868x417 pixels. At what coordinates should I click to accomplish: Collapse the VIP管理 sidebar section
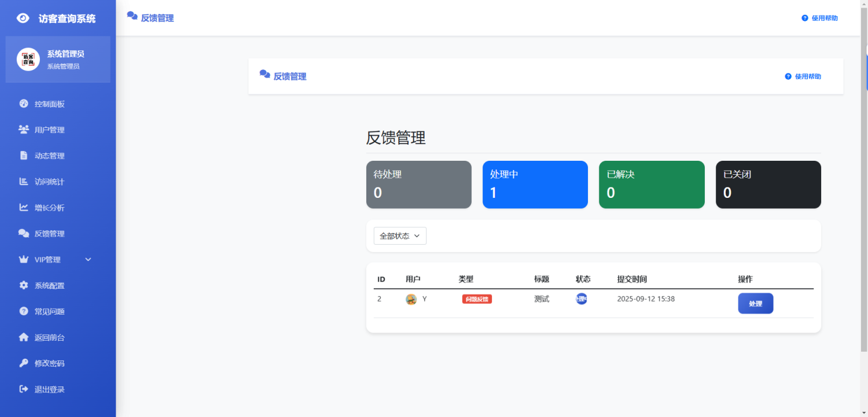point(88,259)
